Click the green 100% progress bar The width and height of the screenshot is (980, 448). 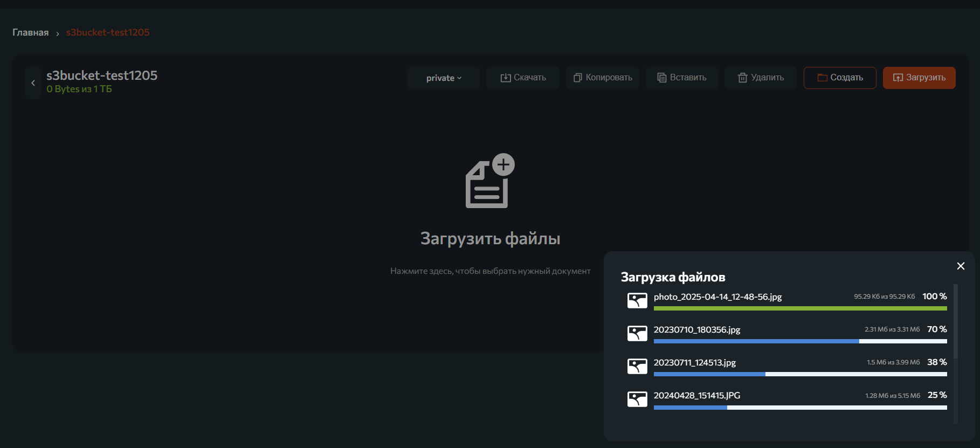[800, 308]
